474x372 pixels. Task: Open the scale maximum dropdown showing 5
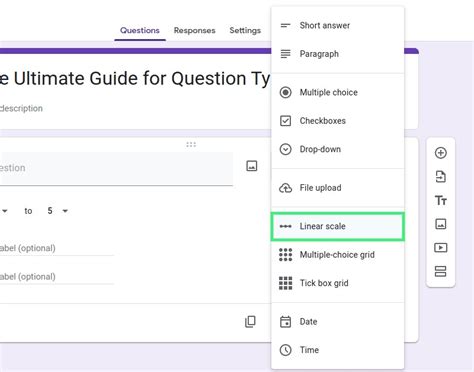57,211
